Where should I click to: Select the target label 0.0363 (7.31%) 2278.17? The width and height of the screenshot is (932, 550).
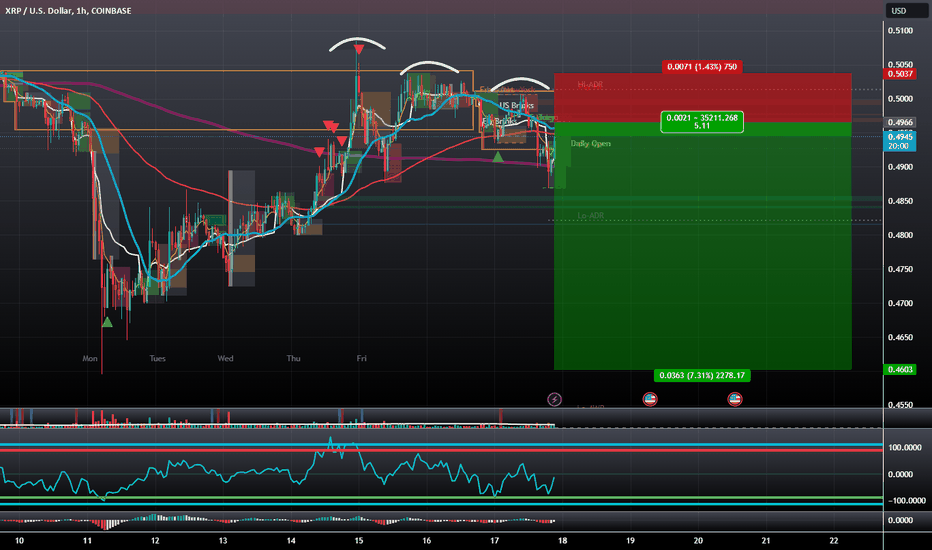click(x=702, y=375)
